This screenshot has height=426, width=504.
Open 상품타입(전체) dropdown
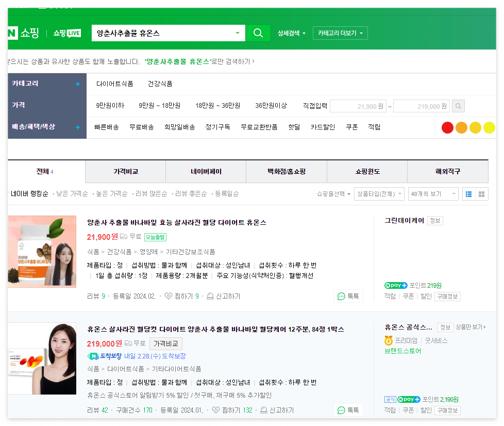(x=379, y=194)
